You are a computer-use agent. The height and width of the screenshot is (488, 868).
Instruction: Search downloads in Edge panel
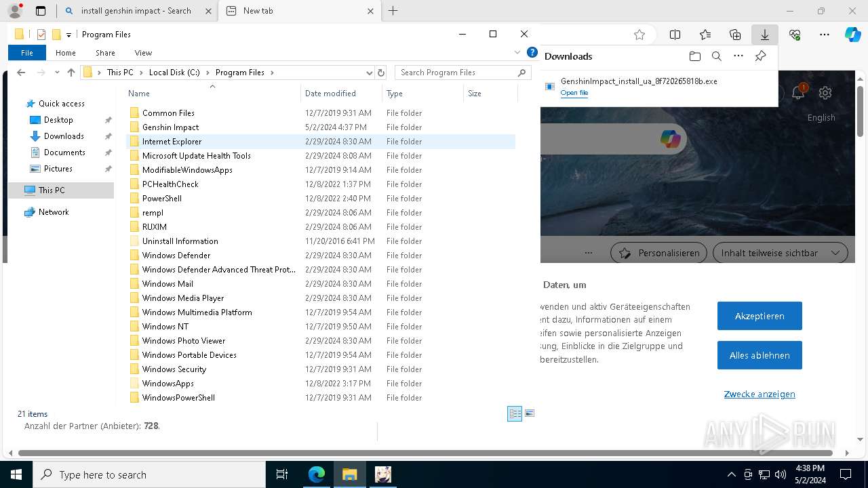716,56
